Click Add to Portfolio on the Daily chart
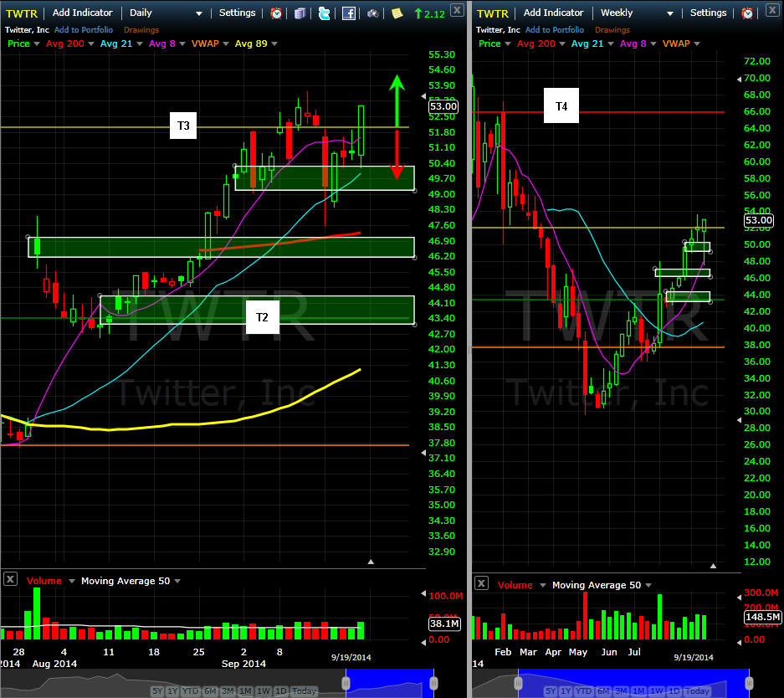The image size is (784, 698). 84,30
